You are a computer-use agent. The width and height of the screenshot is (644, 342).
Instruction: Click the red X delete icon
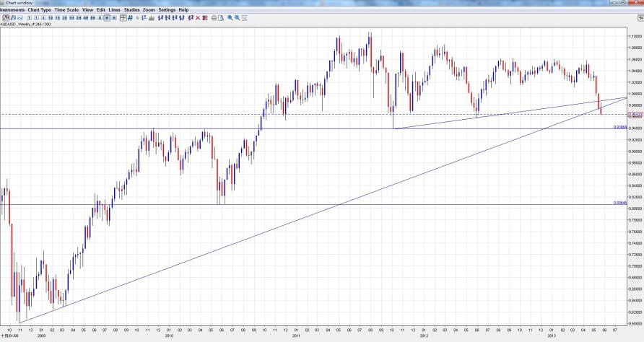pos(197,17)
